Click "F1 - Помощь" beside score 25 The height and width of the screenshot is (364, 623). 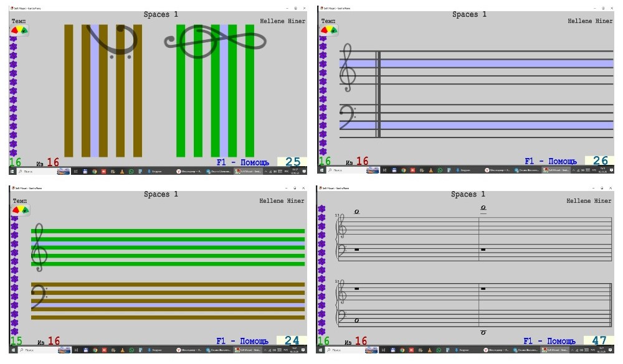(243, 162)
